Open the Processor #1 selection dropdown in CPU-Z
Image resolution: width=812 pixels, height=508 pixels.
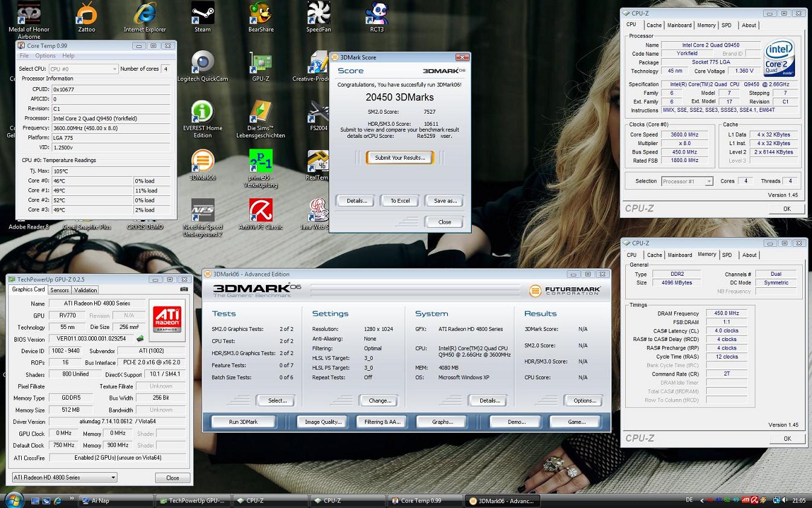pos(688,181)
